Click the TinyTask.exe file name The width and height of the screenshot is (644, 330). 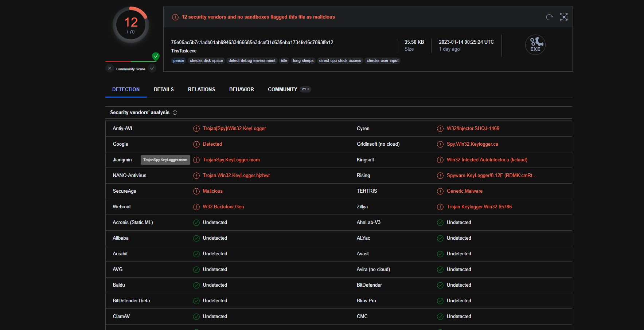pos(184,51)
